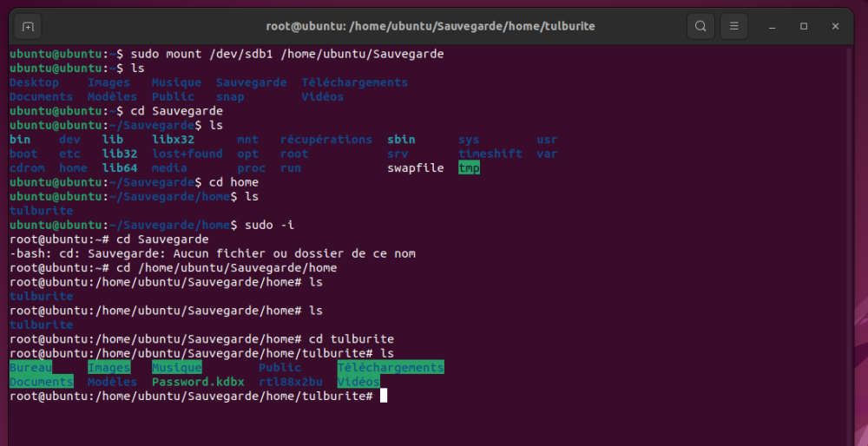Click the Password.kdbx file name
The height and width of the screenshot is (446, 868).
(198, 382)
